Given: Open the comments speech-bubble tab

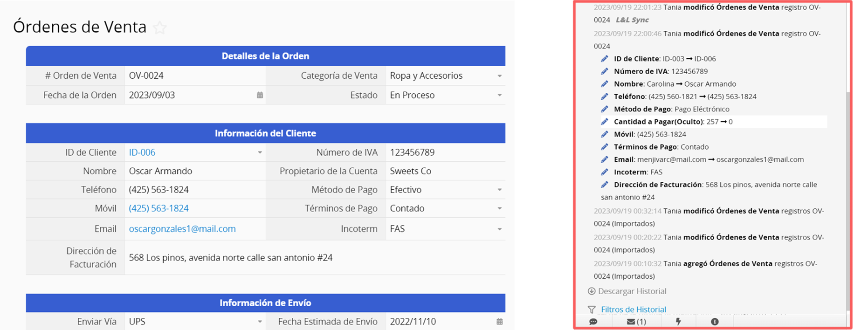Looking at the screenshot, I should pyautogui.click(x=593, y=322).
